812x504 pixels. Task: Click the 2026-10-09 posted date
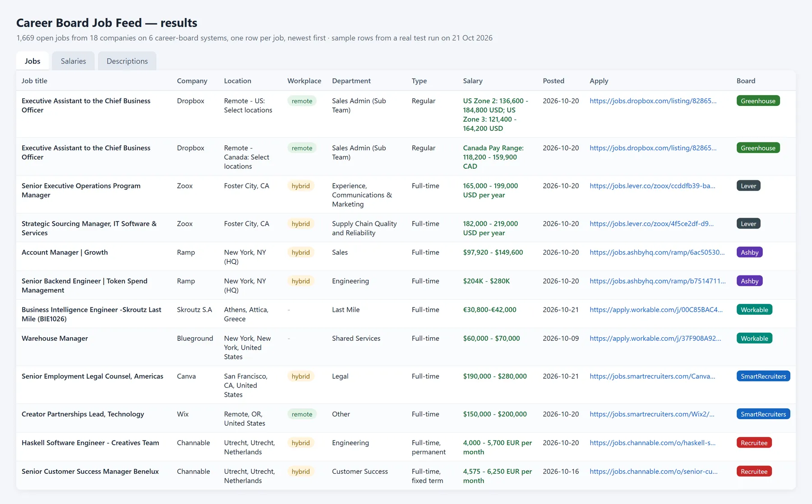561,339
